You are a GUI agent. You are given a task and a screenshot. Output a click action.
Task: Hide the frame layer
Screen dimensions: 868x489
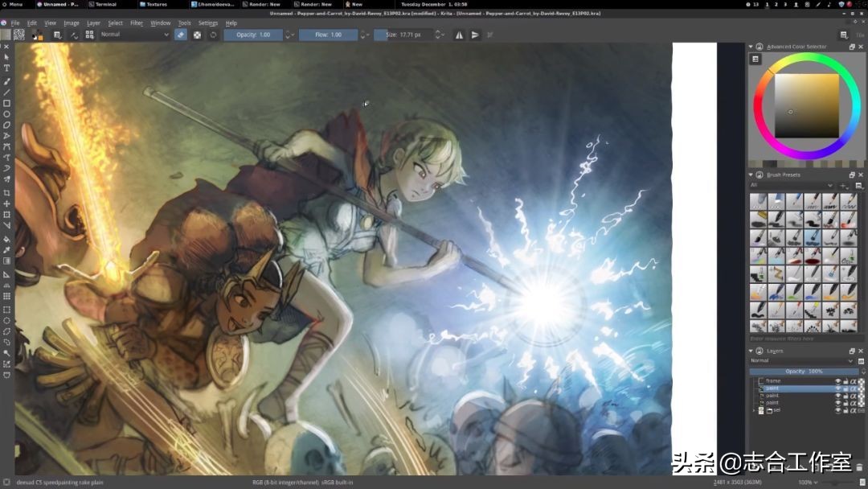[838, 381]
